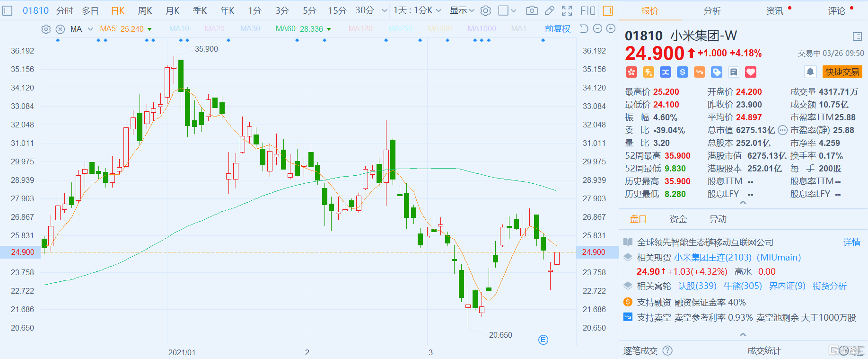This screenshot has width=868, height=359.
Task: Enter fullscreen chart via expand icon
Action: [567, 10]
